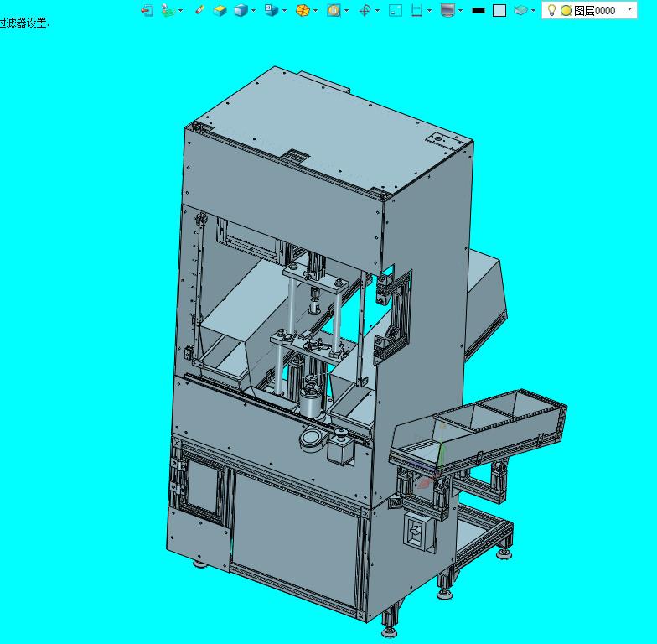Click the monitor display settings icon
Viewport: 657px width, 644px height.
click(447, 10)
